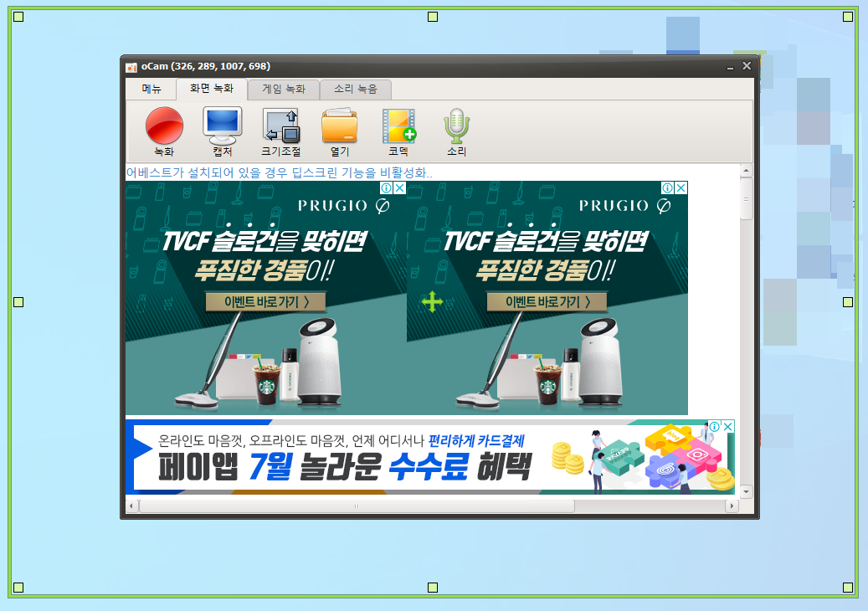This screenshot has height=611, width=868.
Task: Minimize the oCam window
Action: coord(730,67)
